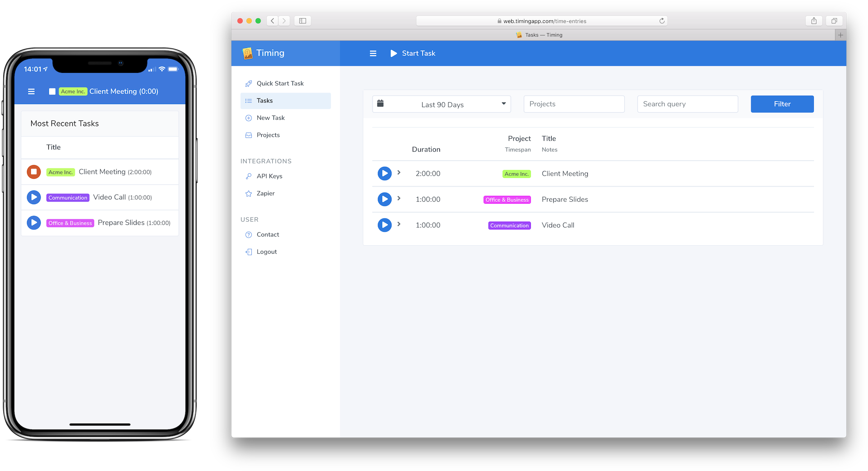Click the Safari back arrow
The width and height of the screenshot is (868, 471).
(273, 21)
